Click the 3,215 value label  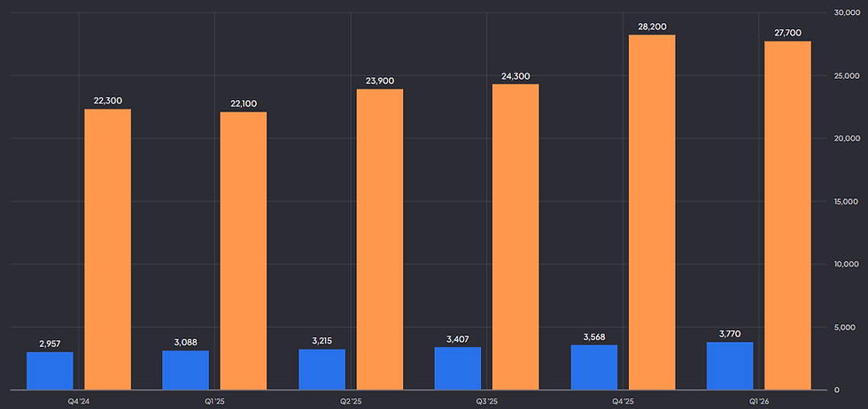pyautogui.click(x=322, y=340)
